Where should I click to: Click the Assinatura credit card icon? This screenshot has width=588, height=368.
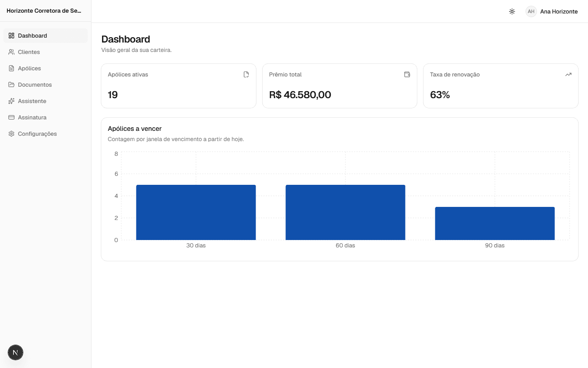click(x=11, y=117)
